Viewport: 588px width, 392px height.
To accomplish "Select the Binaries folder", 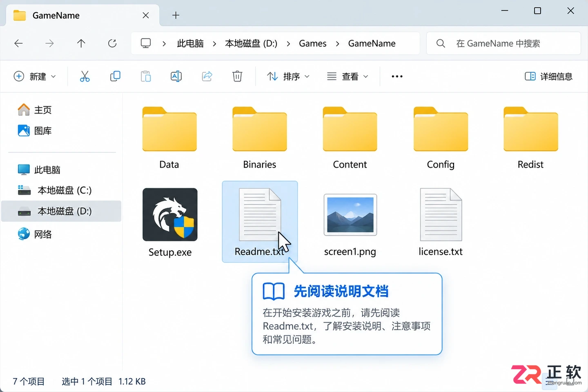I will (x=260, y=138).
